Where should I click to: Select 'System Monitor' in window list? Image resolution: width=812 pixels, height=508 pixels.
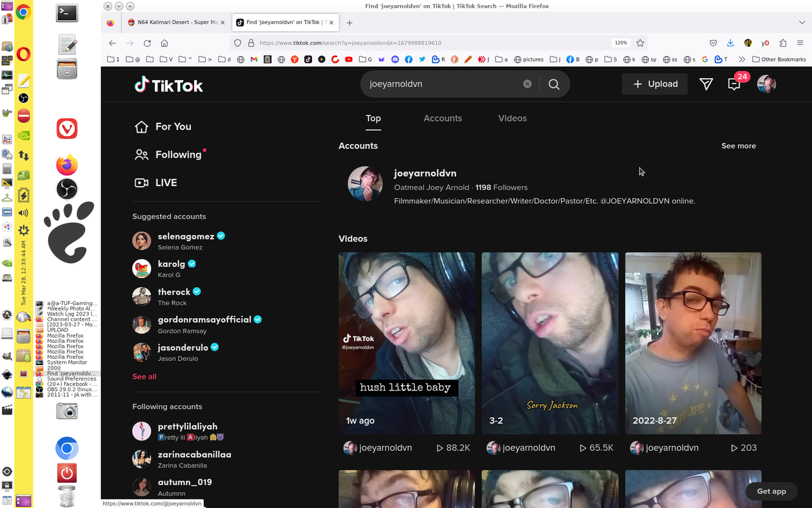(x=67, y=363)
